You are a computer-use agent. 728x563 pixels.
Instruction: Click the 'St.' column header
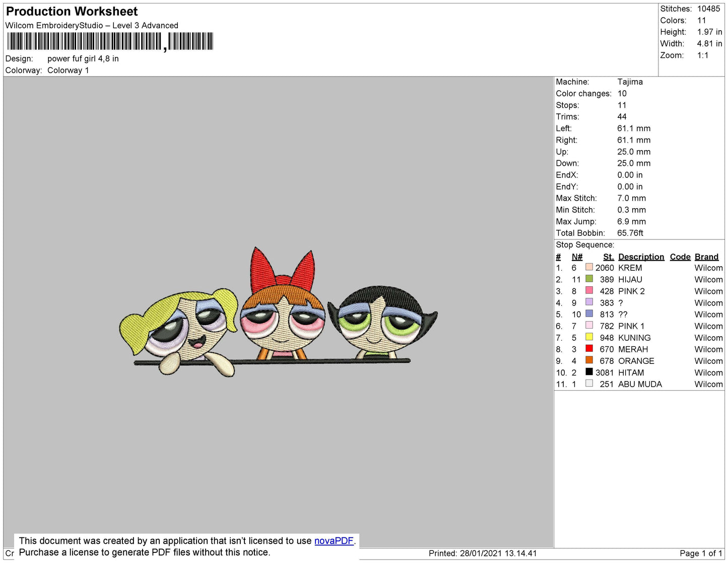point(609,257)
